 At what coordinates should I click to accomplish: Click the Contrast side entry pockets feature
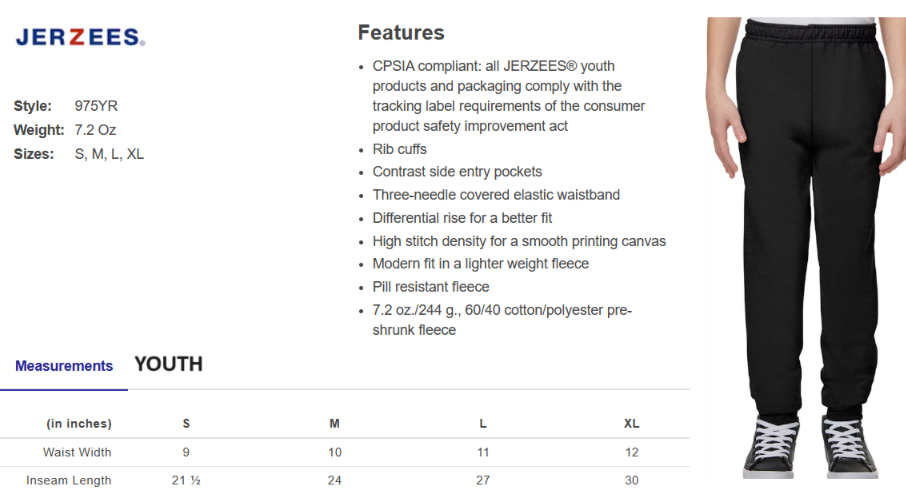click(457, 172)
